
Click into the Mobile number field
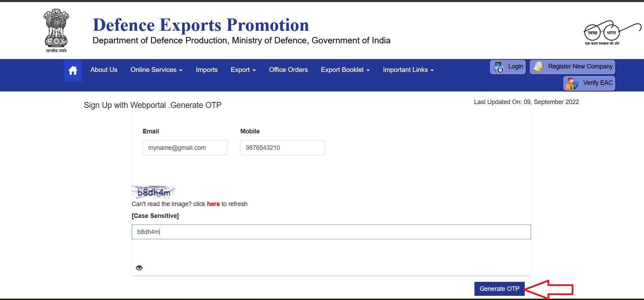point(282,148)
